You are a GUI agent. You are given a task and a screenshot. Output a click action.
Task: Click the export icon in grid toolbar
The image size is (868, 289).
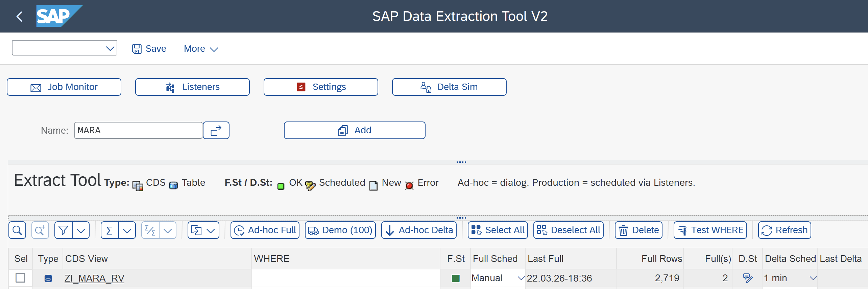196,230
